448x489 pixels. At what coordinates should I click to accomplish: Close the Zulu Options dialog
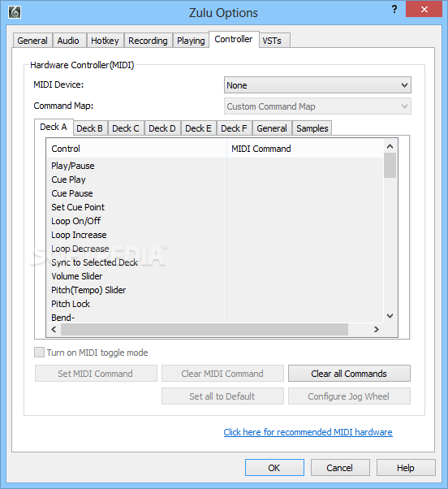click(x=424, y=9)
